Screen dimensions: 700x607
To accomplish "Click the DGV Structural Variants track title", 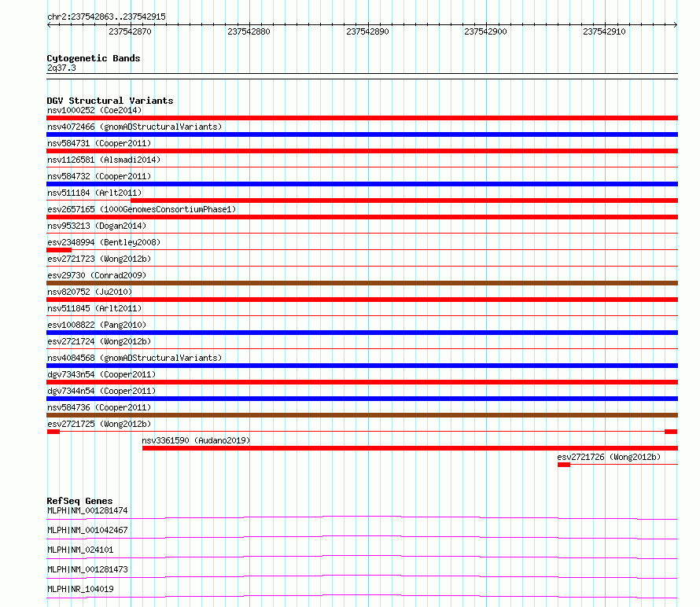I will click(110, 101).
